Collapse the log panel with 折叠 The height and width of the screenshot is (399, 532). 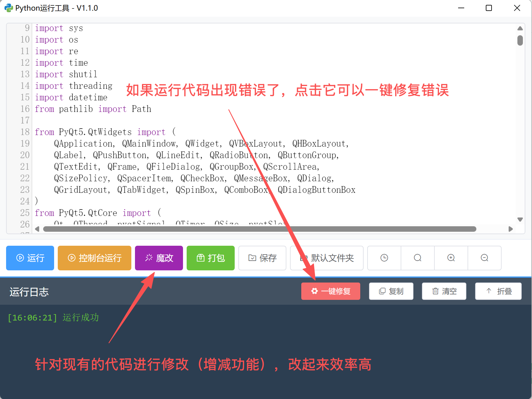[x=498, y=291]
